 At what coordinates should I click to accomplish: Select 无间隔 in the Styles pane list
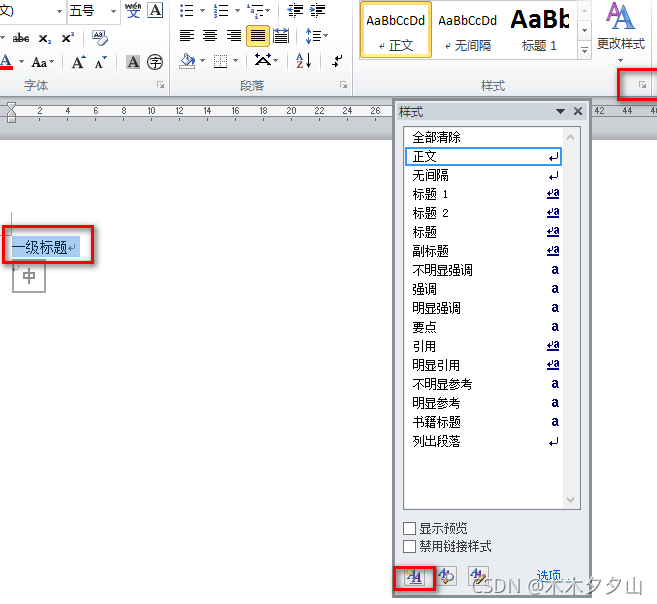pyautogui.click(x=483, y=176)
